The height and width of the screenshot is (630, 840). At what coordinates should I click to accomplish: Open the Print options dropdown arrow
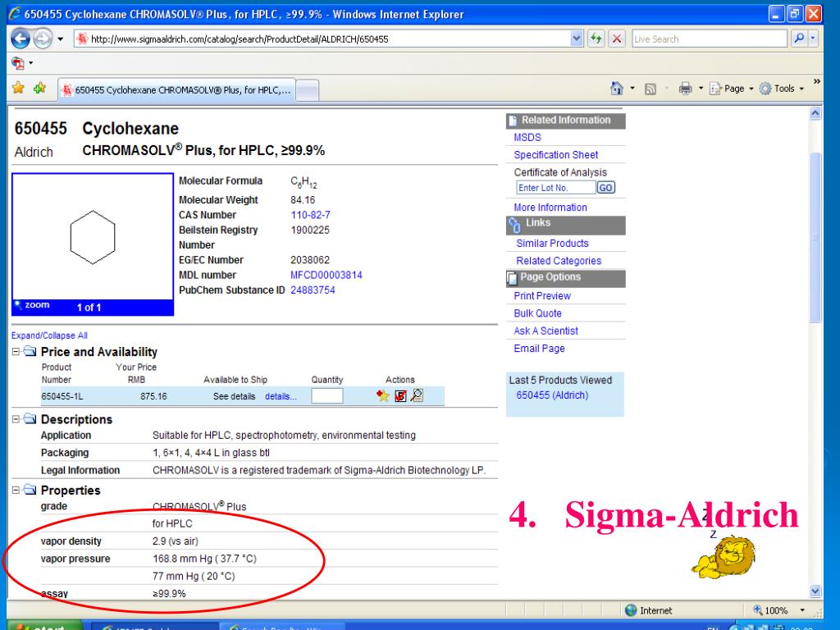701,89
